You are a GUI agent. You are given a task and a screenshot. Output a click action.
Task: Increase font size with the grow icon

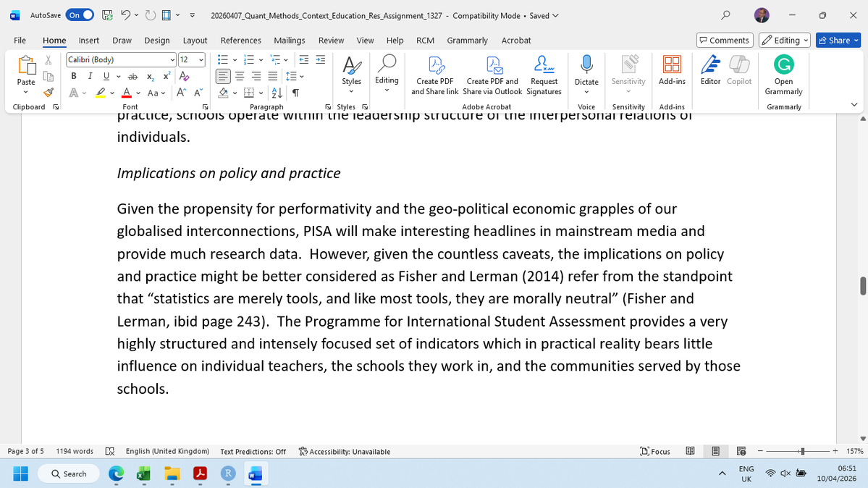click(181, 93)
